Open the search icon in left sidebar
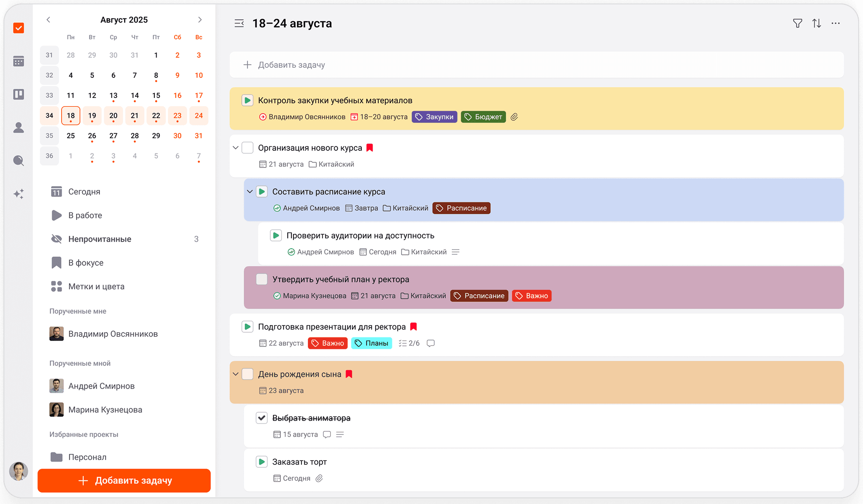 (19, 160)
